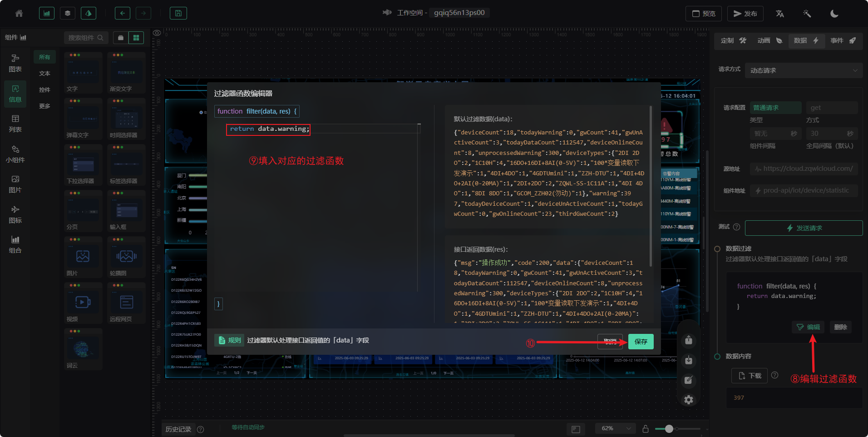The height and width of the screenshot is (437, 868).
Task: Adjust the canvas zoom slider handle
Action: (669, 429)
